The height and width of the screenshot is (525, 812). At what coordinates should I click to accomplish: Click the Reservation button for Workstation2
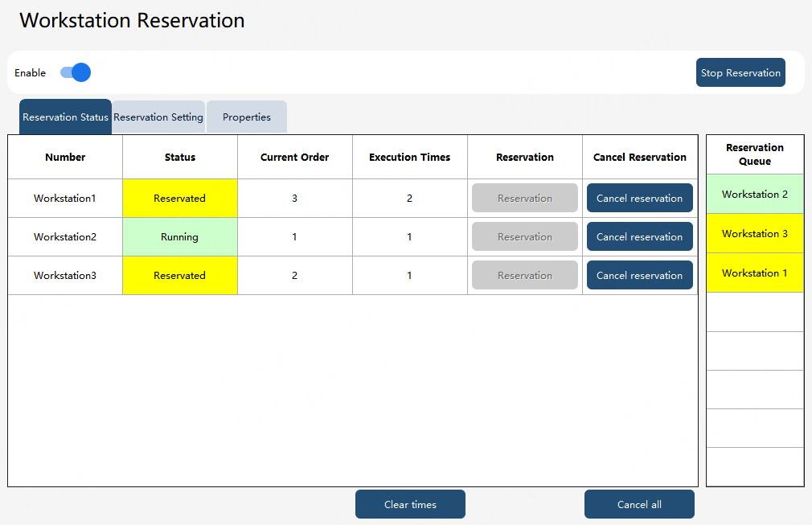[525, 236]
